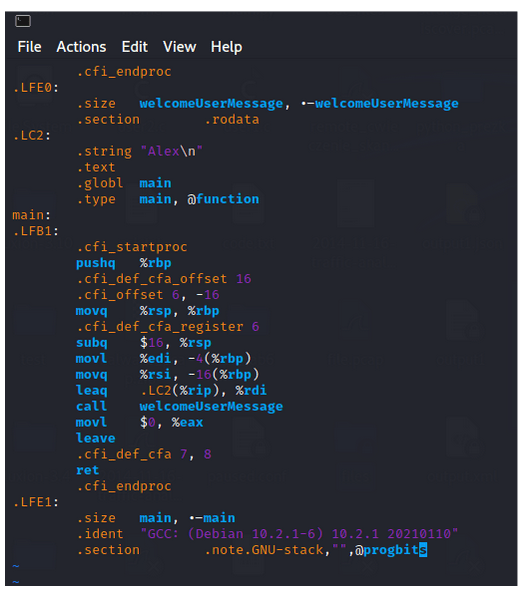Click the subq $16, %rsp instruction

pyautogui.click(x=144, y=343)
